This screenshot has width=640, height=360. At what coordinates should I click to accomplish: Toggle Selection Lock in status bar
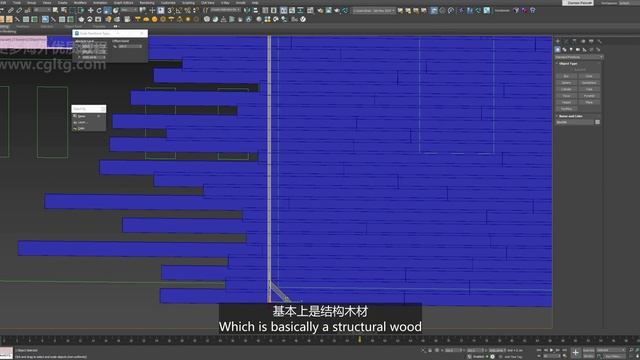point(430,350)
